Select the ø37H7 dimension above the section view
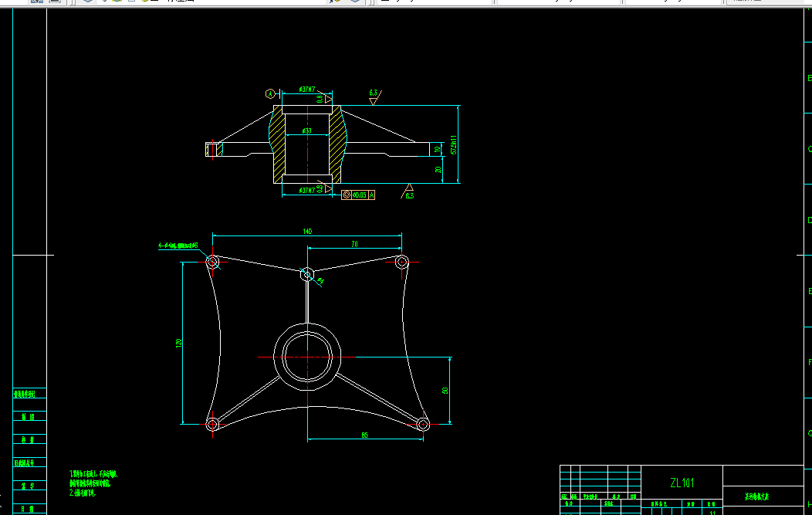 (307, 90)
